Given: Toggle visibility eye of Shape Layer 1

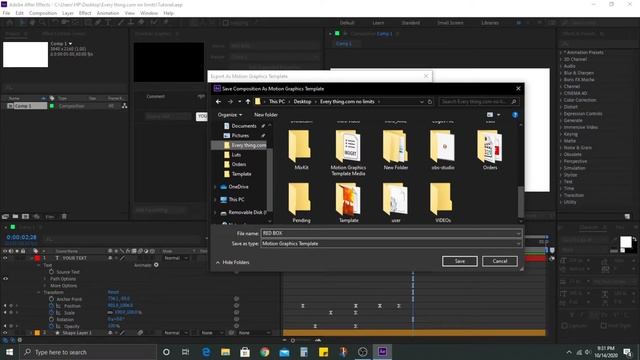Looking at the screenshot, I should tap(5, 333).
